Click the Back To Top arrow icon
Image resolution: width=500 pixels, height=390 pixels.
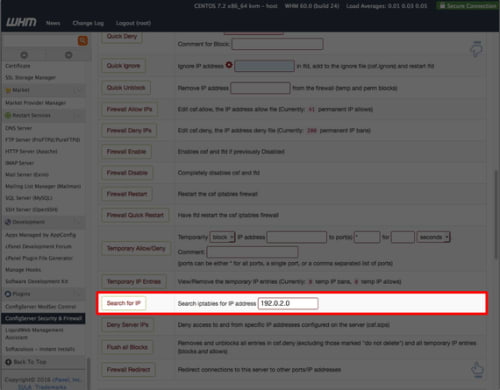click(8, 362)
